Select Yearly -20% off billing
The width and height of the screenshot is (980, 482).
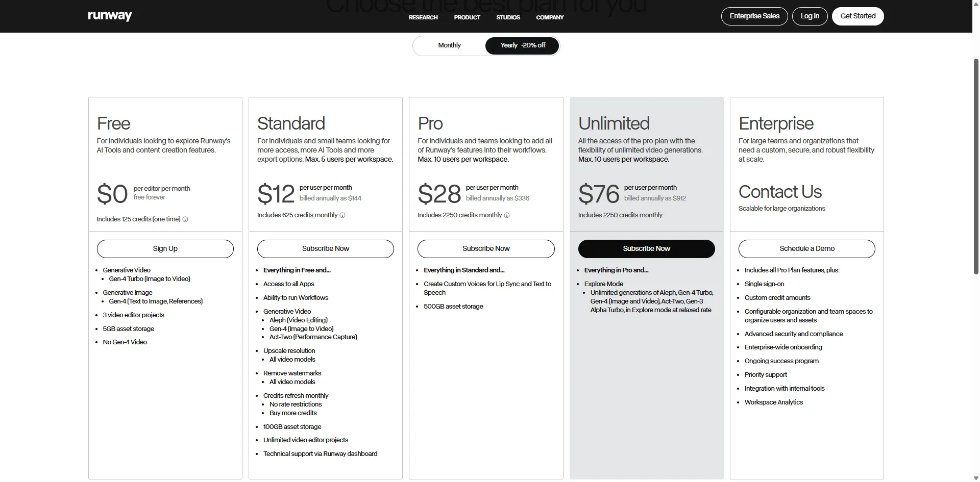(522, 45)
